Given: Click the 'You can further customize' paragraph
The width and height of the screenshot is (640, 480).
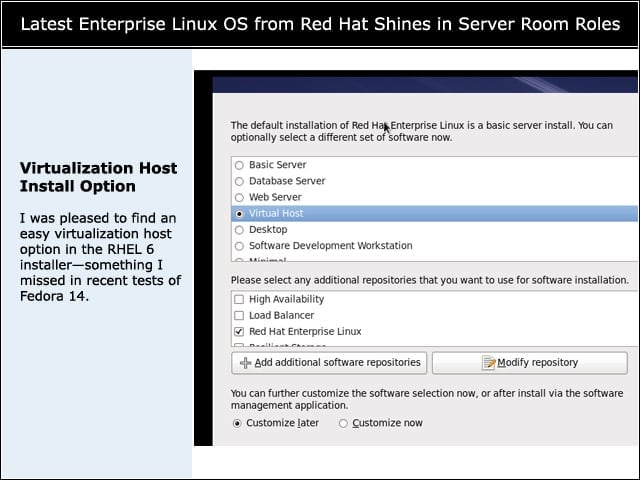Looking at the screenshot, I should pos(427,399).
